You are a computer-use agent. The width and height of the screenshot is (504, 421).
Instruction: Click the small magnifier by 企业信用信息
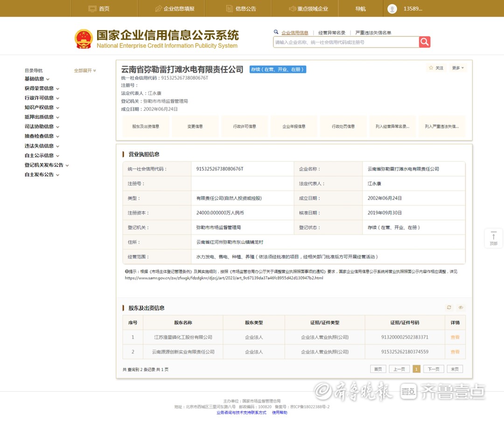[x=276, y=32]
